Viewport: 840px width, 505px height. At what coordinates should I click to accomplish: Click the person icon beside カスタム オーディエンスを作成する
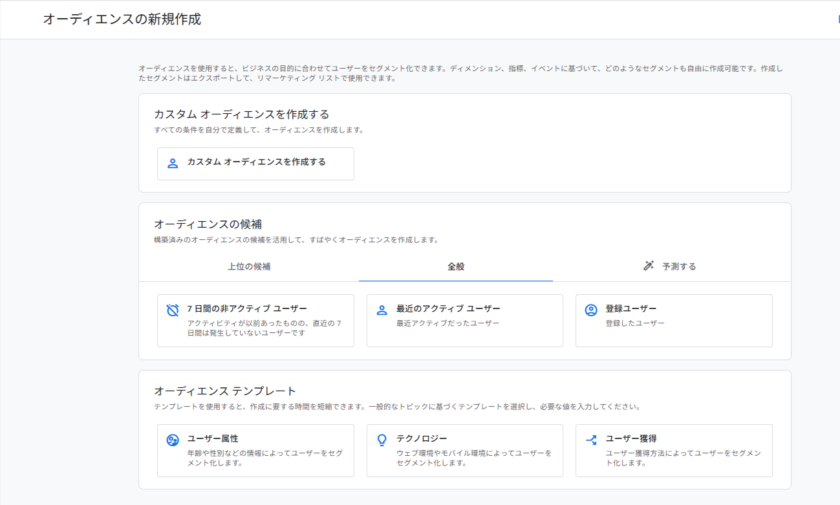pos(173,163)
